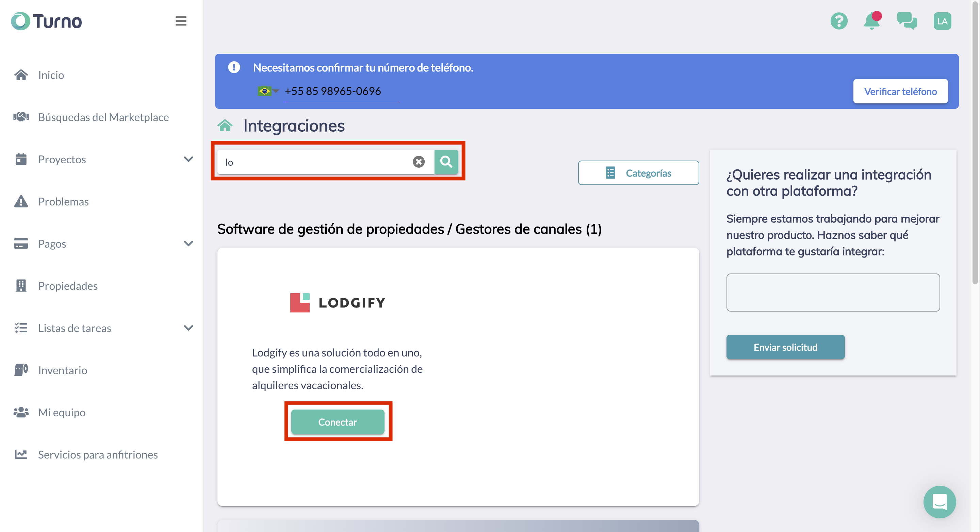980x532 pixels.
Task: Click the home icon beside Integraciones
Action: point(225,126)
